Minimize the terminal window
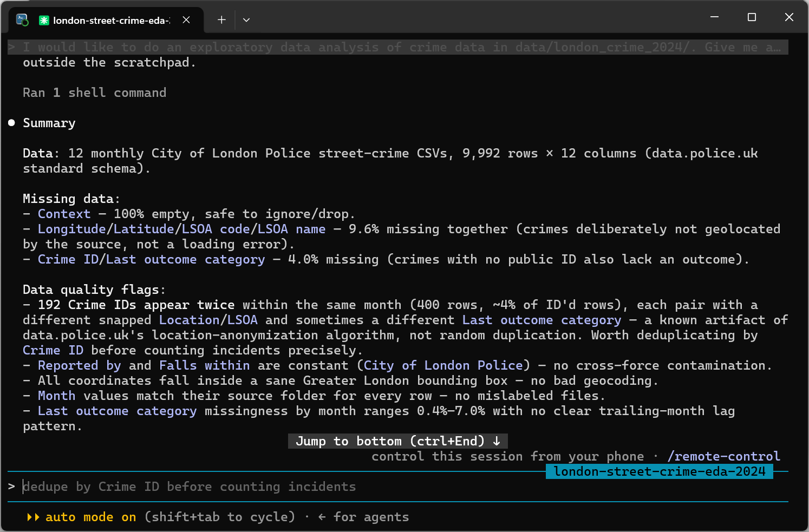Screen dimensions: 809x532 click(x=714, y=17)
